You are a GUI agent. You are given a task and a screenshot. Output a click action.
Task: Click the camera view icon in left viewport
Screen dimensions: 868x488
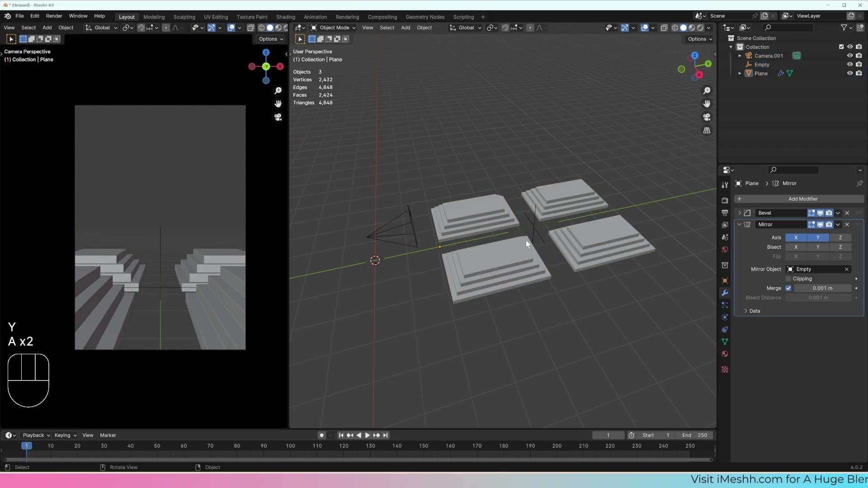pyautogui.click(x=278, y=117)
